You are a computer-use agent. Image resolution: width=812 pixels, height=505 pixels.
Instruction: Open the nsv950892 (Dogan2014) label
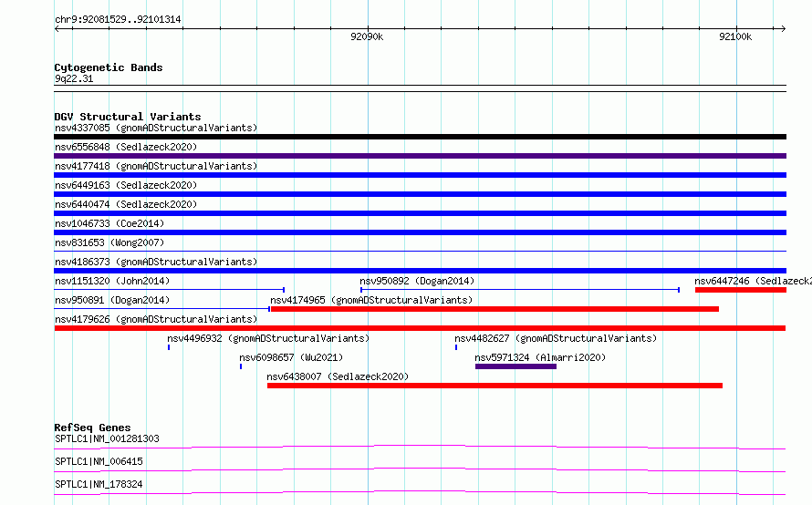[x=417, y=281]
